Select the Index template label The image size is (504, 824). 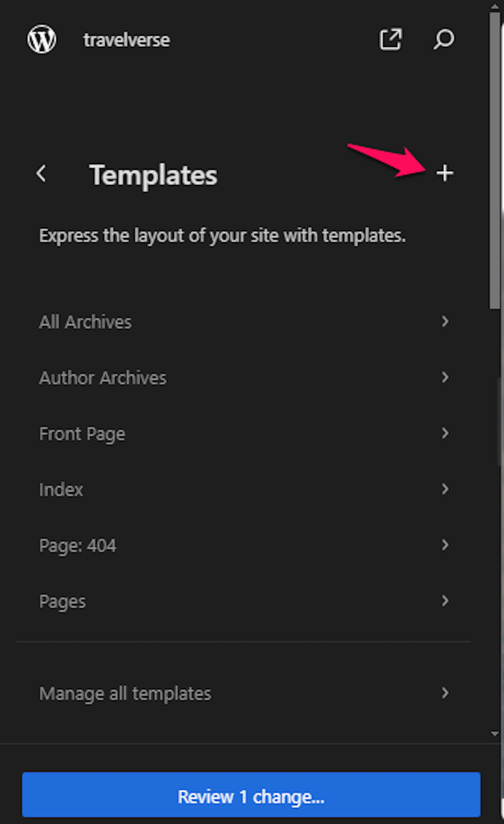[x=61, y=490]
